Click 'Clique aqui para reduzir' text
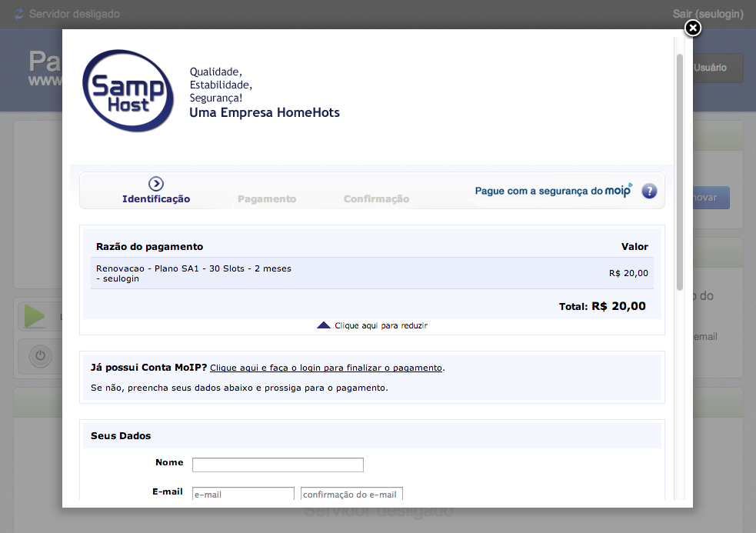Screen dimensions: 756x533 click(381, 325)
